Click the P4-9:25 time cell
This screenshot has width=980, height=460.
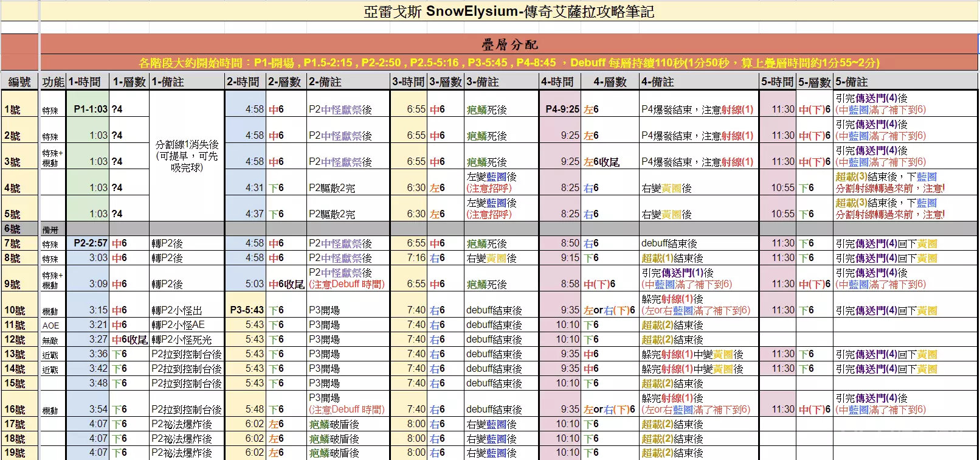[x=559, y=110]
